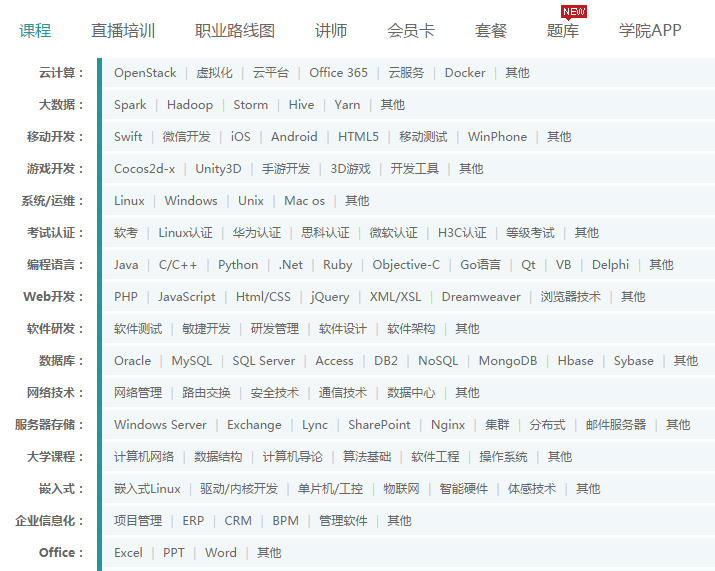Open the 题库 tab with NEW badge
Screen dimensions: 715x571
click(x=563, y=30)
